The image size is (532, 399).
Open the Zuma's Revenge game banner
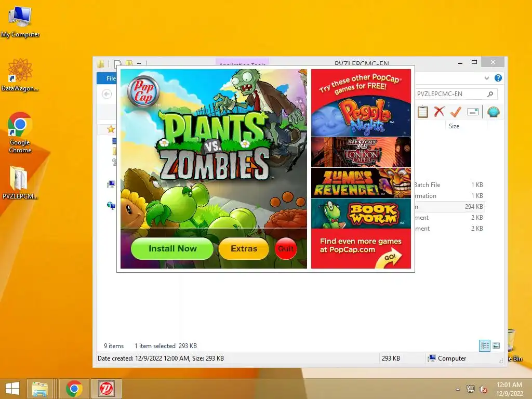click(361, 182)
